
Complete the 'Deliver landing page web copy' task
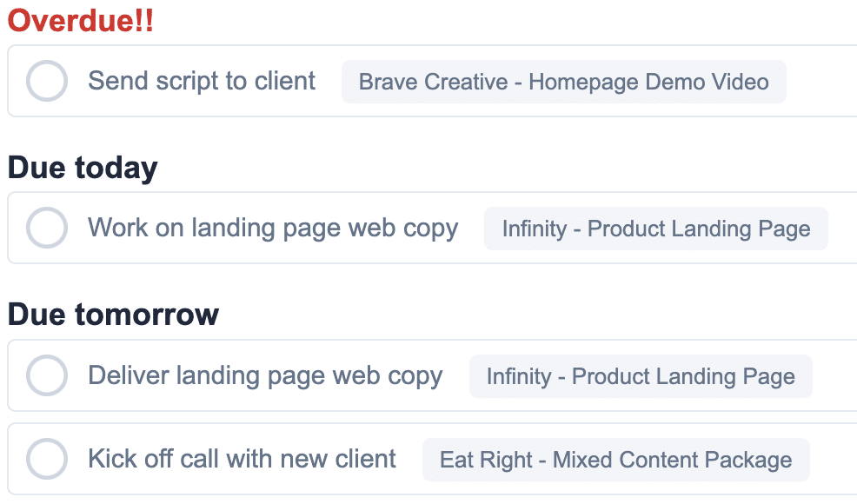pyautogui.click(x=47, y=376)
